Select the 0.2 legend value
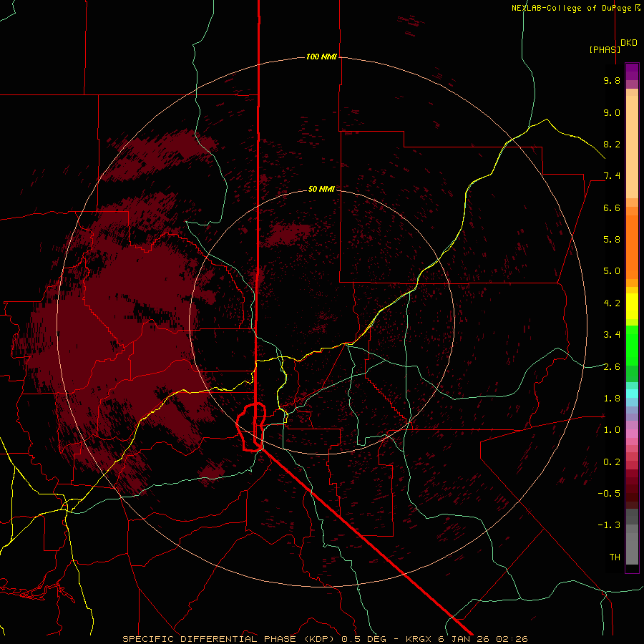This screenshot has height=644, width=644. [612, 462]
